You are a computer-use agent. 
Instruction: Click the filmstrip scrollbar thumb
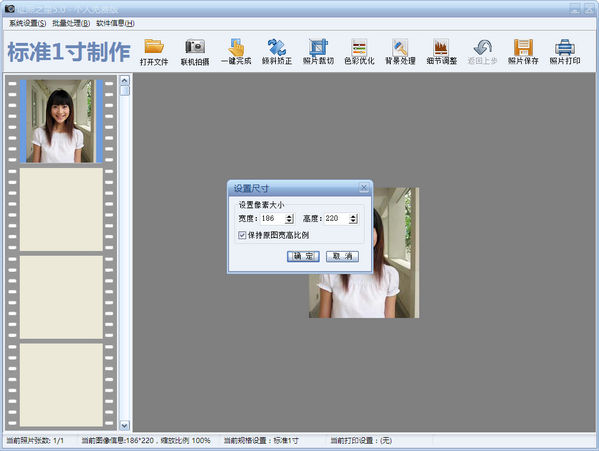coord(125,91)
